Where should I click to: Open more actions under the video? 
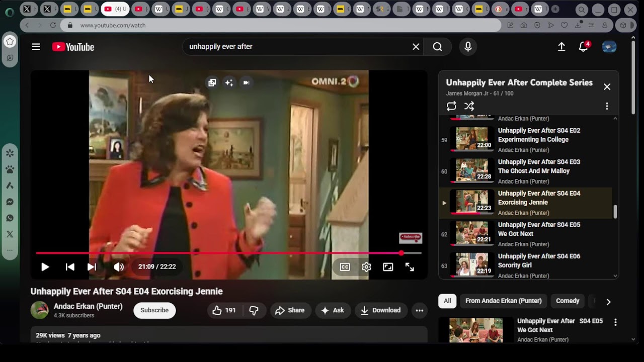[x=419, y=310]
